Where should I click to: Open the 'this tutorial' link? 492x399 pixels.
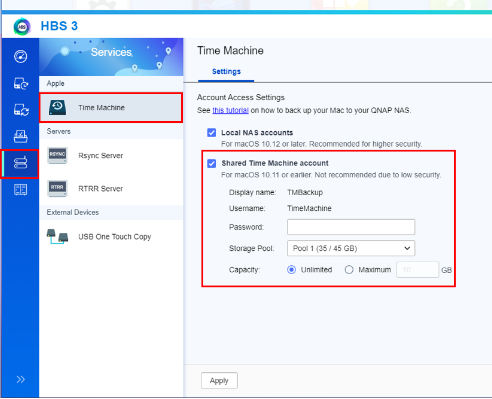coord(230,110)
